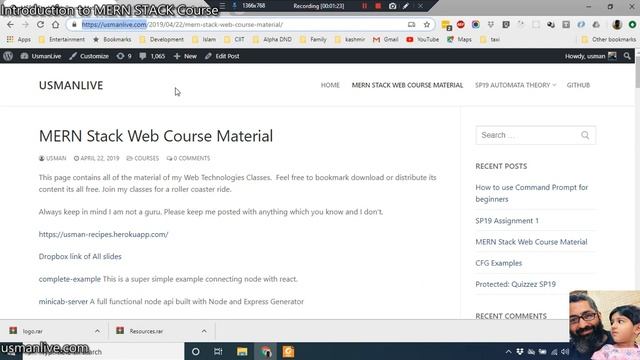Expand options for logo.rar download

[x=97, y=331]
